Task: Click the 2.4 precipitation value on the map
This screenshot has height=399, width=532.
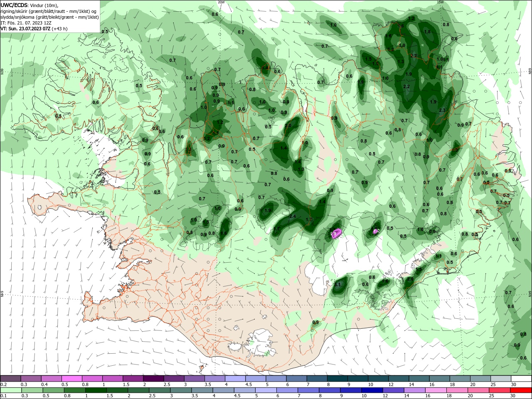Action: tap(292, 216)
